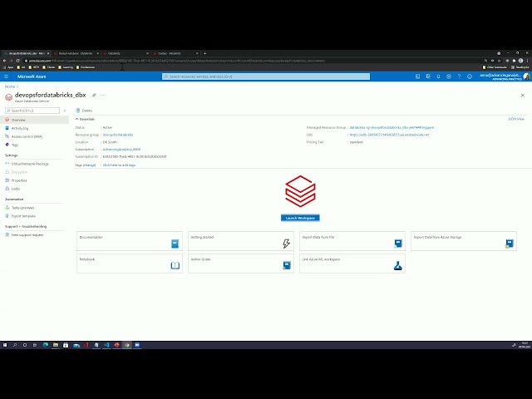Click the Home breadcrumb
This screenshot has height=399, width=532.
click(x=10, y=86)
